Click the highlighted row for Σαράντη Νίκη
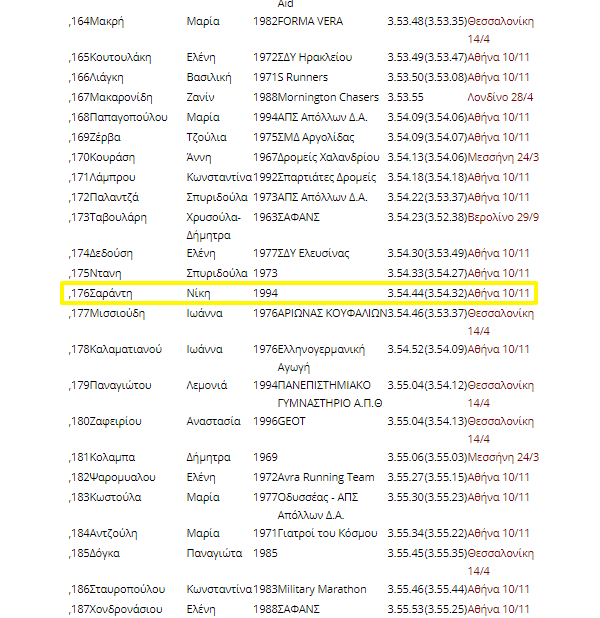Image resolution: width=600 pixels, height=618 pixels. (300, 293)
